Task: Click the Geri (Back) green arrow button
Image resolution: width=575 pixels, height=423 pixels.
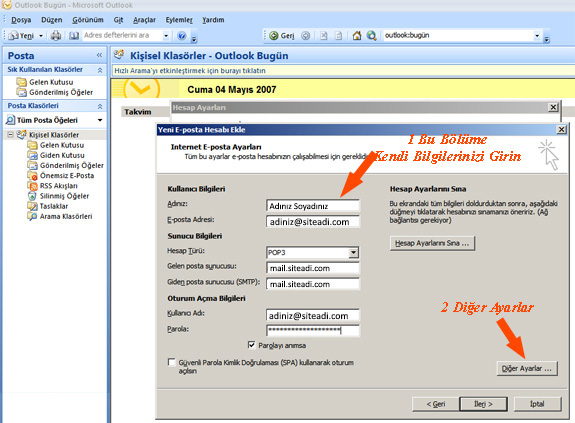Action: (282, 36)
